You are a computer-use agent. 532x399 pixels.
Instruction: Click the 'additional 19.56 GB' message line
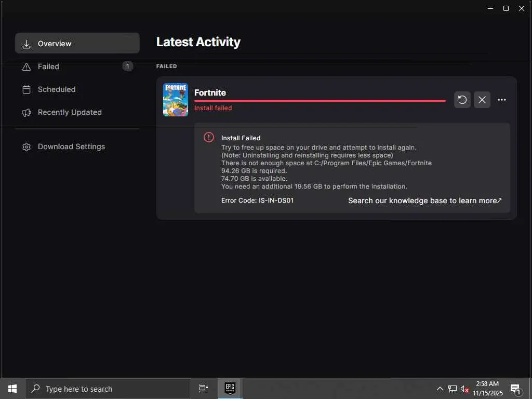(314, 187)
